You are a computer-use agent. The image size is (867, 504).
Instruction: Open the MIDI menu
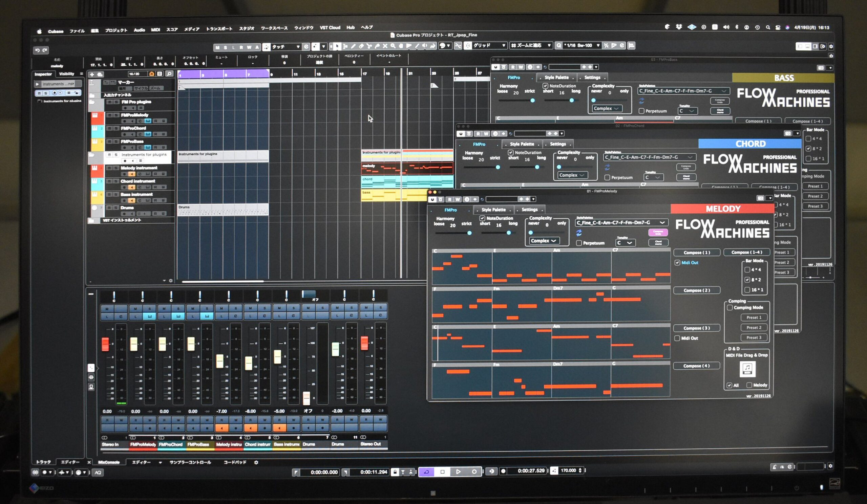click(x=155, y=30)
